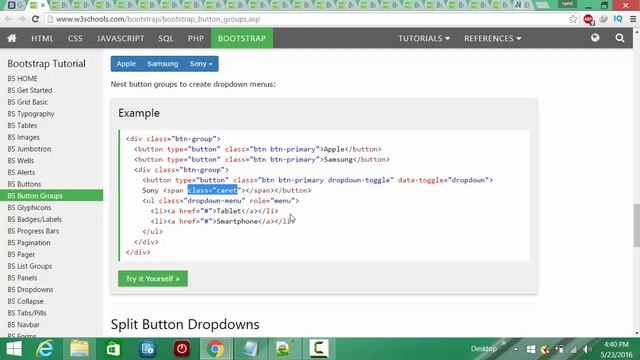
Task: Open the Sony dropdown button
Action: [x=201, y=64]
